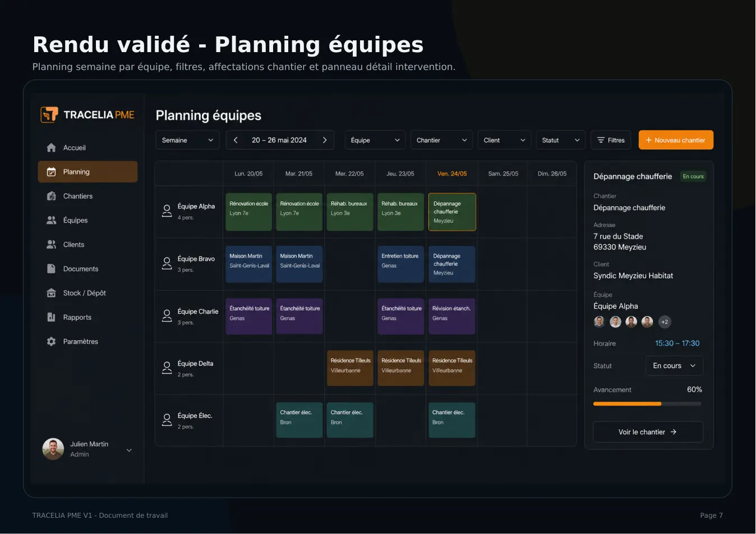
Task: Open Équipe Alpha Dépannage chaufferie card on Friday
Action: pyautogui.click(x=452, y=212)
